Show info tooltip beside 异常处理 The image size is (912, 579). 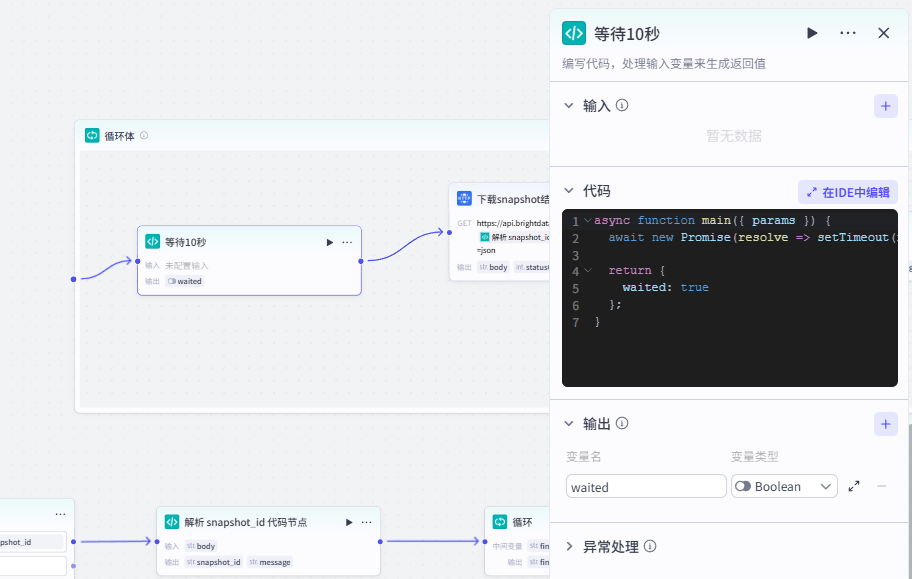(650, 546)
